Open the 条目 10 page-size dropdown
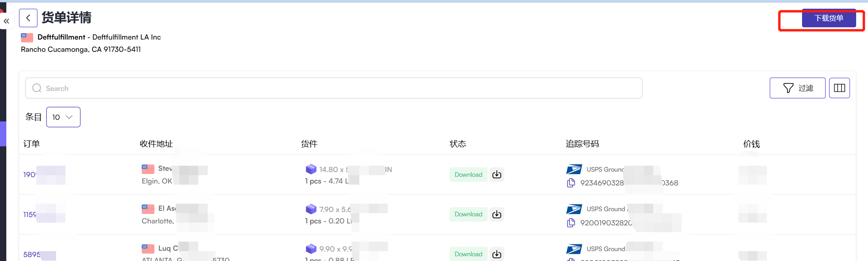Screen dimensions: 868x261 (63, 117)
